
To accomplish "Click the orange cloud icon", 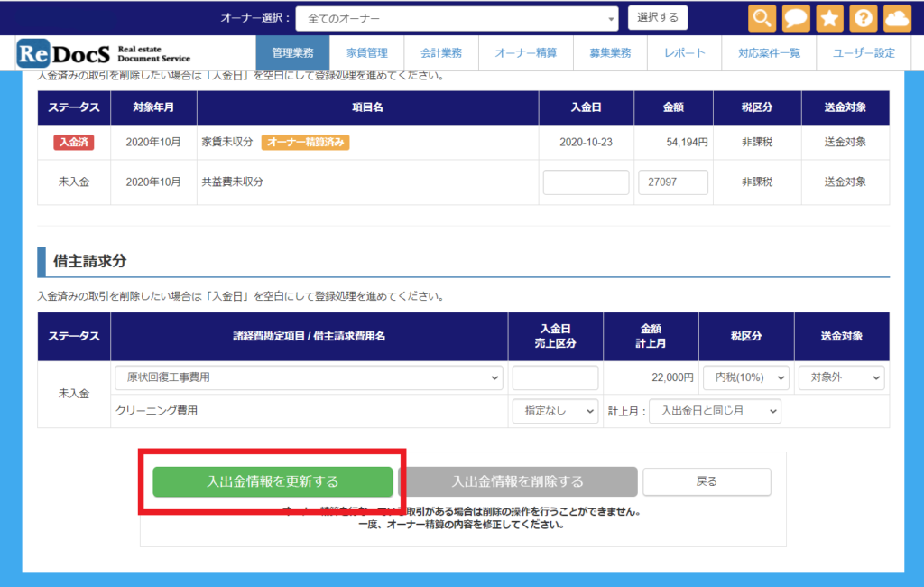I will pos(897,18).
